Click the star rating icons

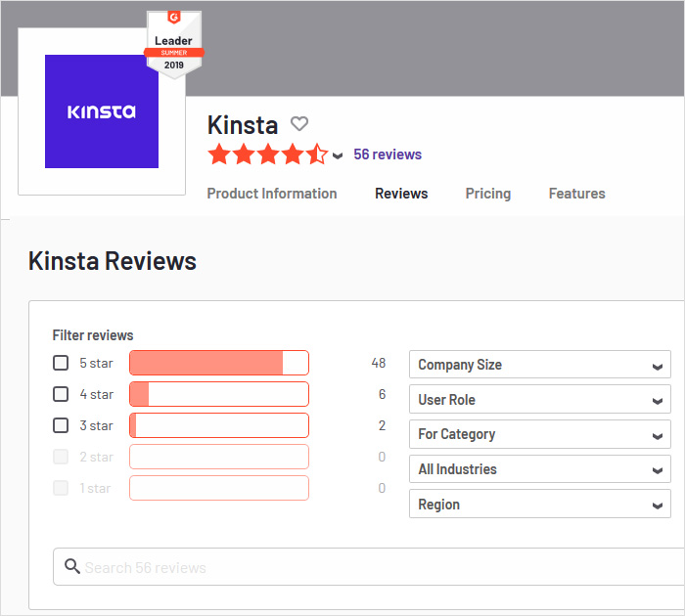click(268, 154)
